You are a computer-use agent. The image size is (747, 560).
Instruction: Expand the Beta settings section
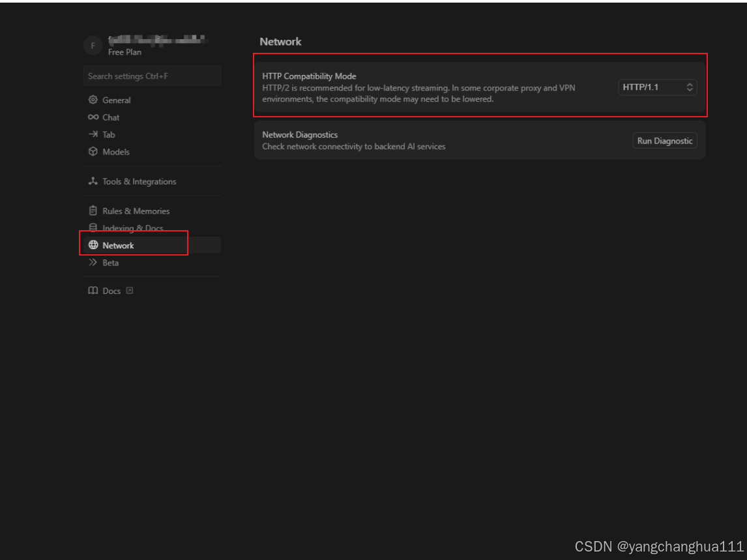click(111, 262)
